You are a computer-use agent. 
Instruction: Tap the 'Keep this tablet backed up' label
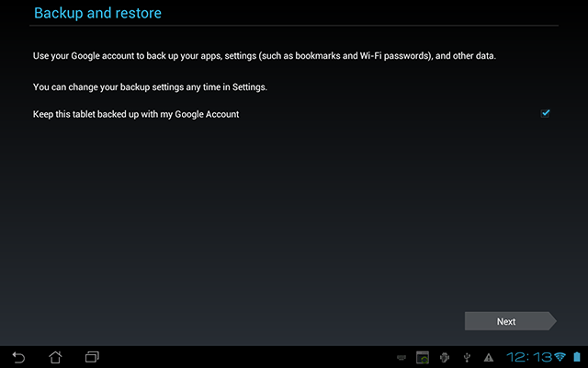coord(136,114)
